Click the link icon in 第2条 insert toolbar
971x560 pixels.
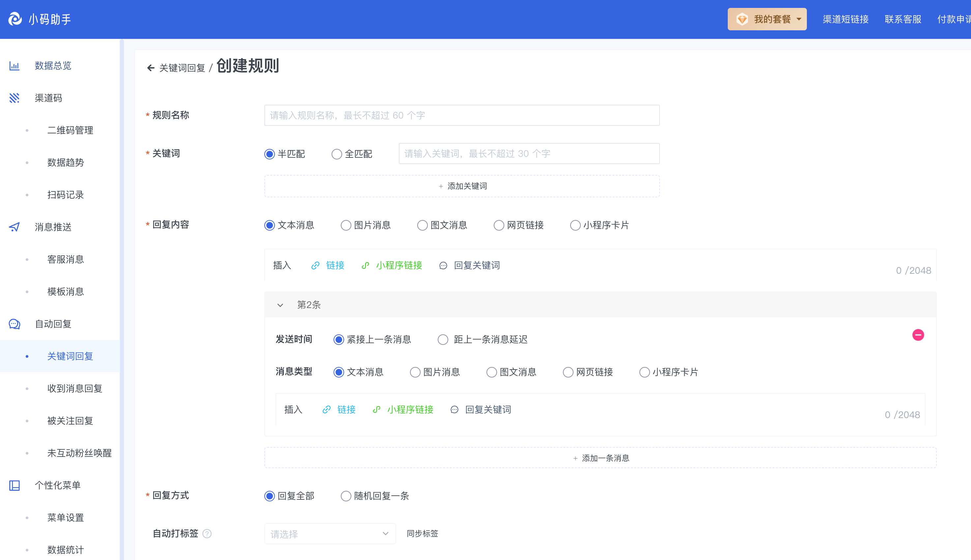point(326,409)
